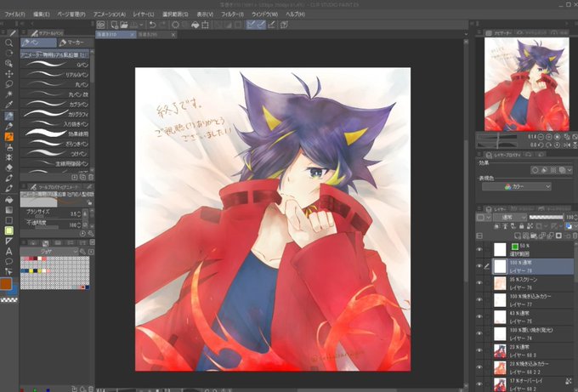This screenshot has height=392, width=578.
Task: Hide the レイヤー 74 layer
Action: coord(479,333)
